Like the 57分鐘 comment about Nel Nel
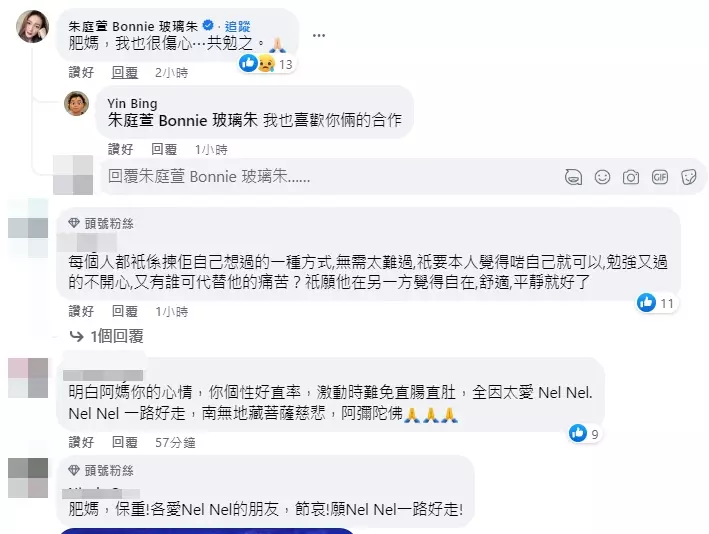This screenshot has height=534, width=709. (81, 442)
